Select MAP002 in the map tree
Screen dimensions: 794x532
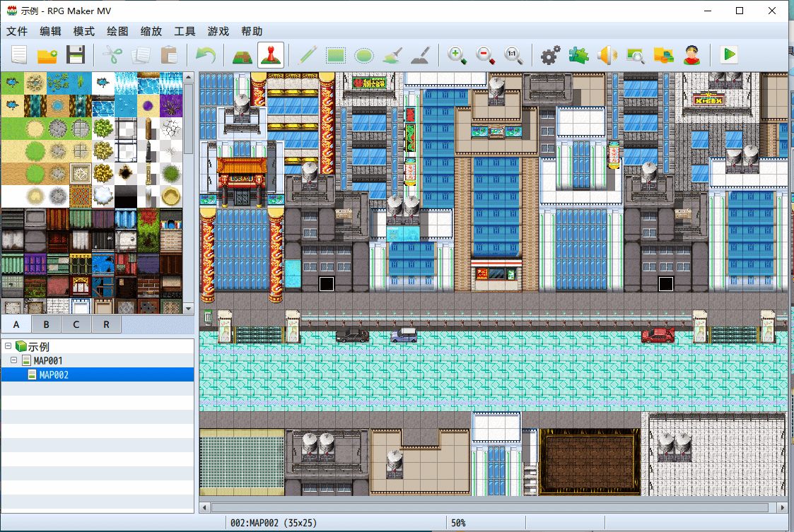(98, 374)
